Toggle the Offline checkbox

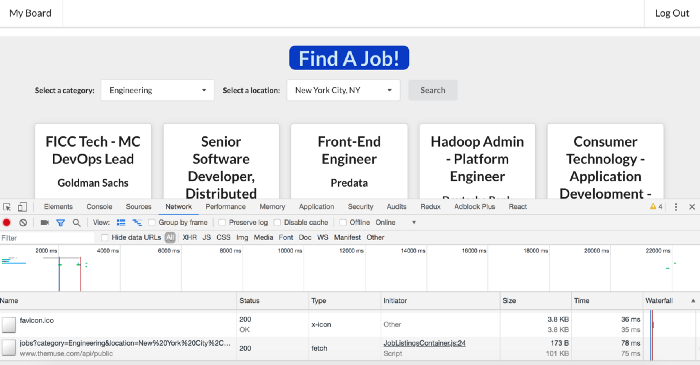(x=343, y=222)
